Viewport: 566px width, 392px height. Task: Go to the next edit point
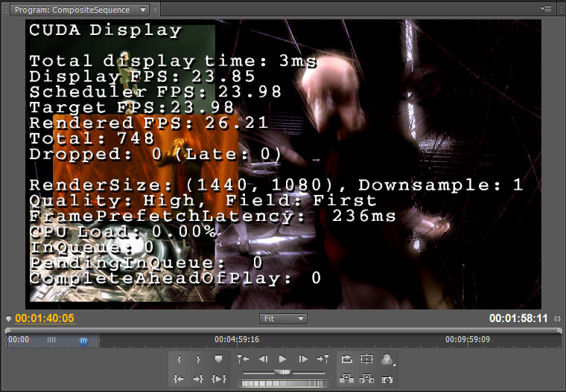click(322, 359)
